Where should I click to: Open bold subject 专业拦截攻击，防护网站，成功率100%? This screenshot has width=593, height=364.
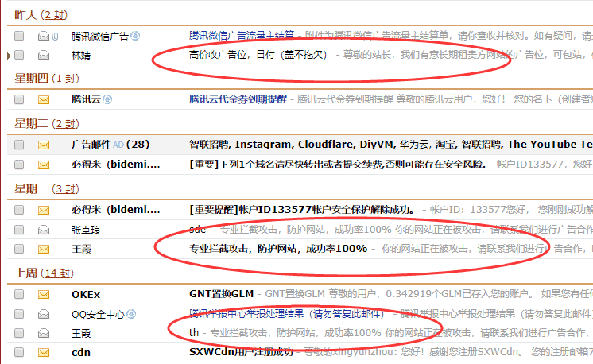[278, 249]
